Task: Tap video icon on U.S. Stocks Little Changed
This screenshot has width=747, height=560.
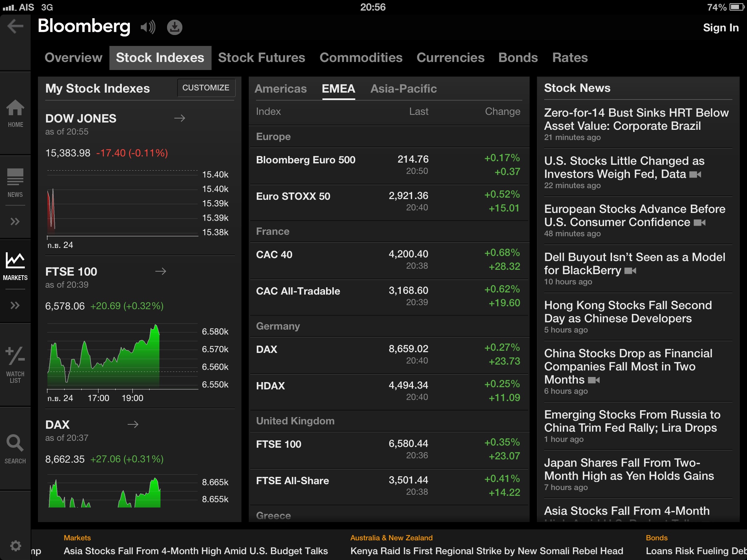Action: 695,175
